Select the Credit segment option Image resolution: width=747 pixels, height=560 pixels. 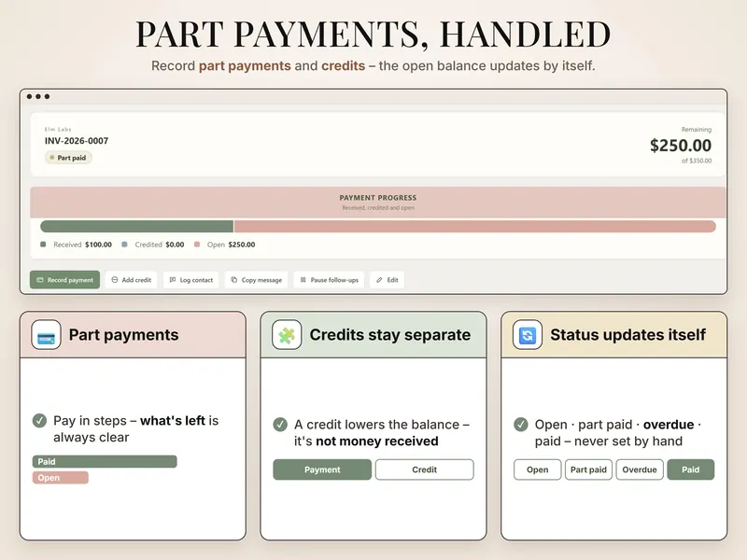click(425, 469)
